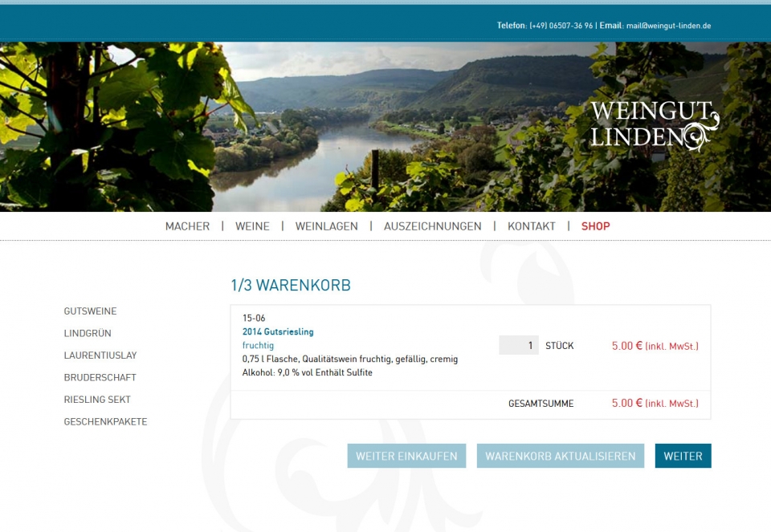Click the Weiter Einkaufen button
Image resolution: width=771 pixels, height=532 pixels.
point(406,456)
